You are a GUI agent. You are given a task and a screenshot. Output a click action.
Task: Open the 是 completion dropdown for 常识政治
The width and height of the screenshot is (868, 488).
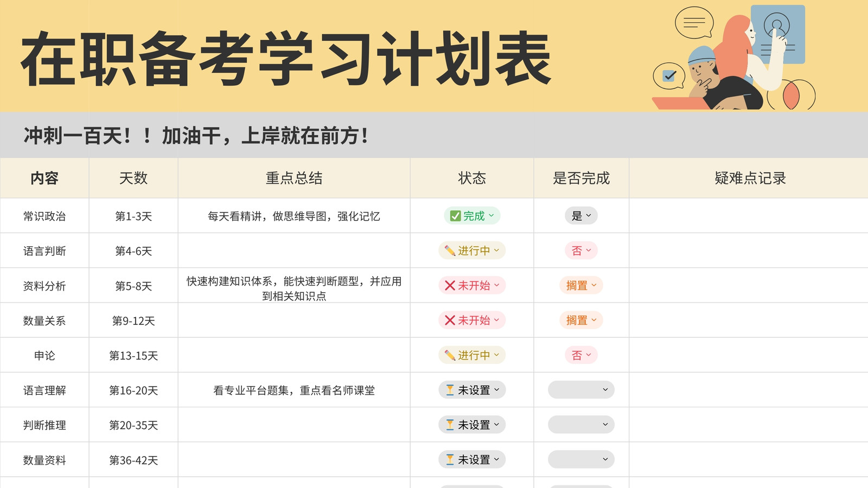(581, 216)
